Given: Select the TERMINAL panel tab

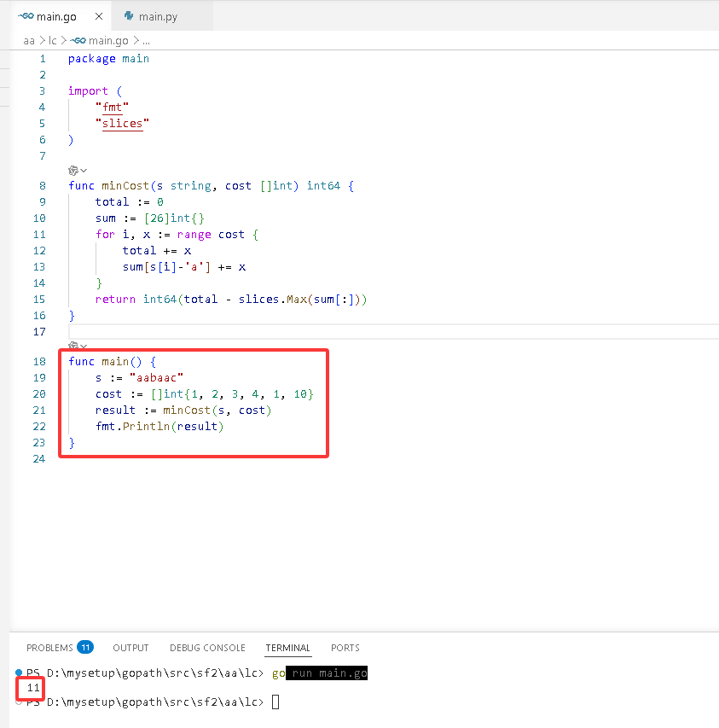Looking at the screenshot, I should (287, 648).
